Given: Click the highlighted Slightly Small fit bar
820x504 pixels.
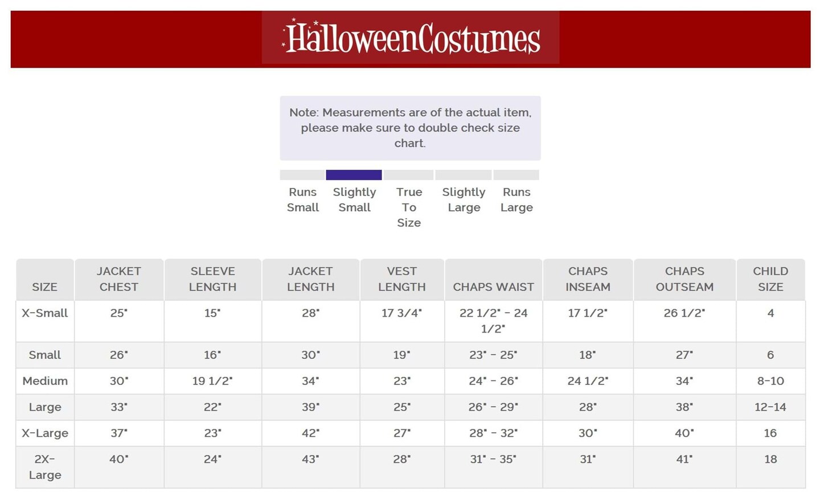Looking at the screenshot, I should tap(354, 175).
